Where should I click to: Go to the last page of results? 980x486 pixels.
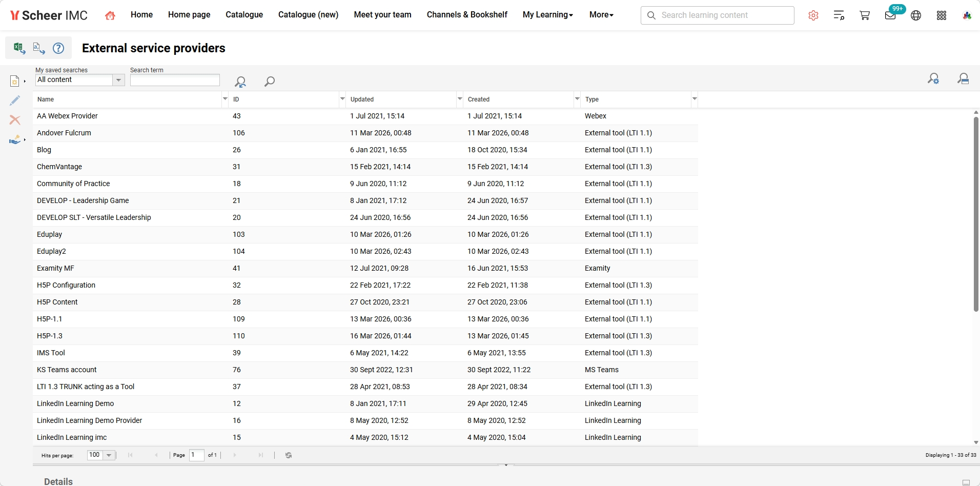261,455
